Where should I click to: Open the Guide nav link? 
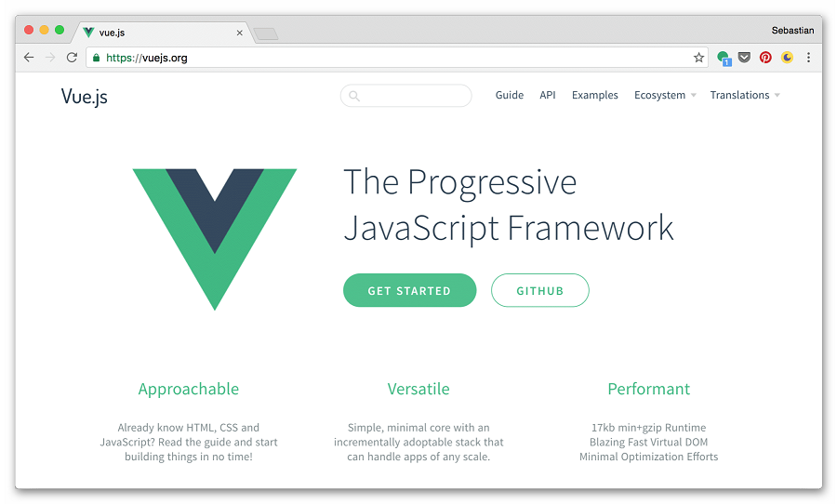pyautogui.click(x=510, y=95)
